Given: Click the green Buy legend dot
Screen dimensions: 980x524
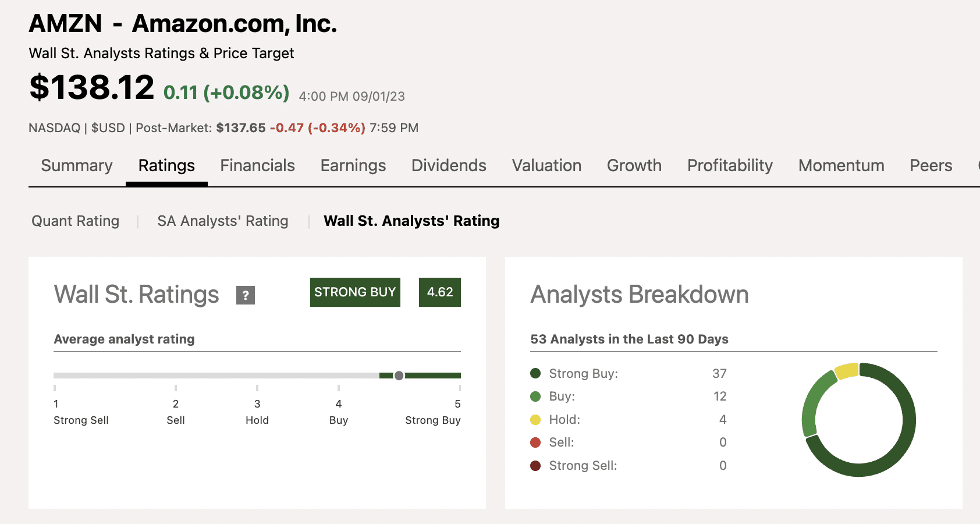Looking at the screenshot, I should [535, 396].
